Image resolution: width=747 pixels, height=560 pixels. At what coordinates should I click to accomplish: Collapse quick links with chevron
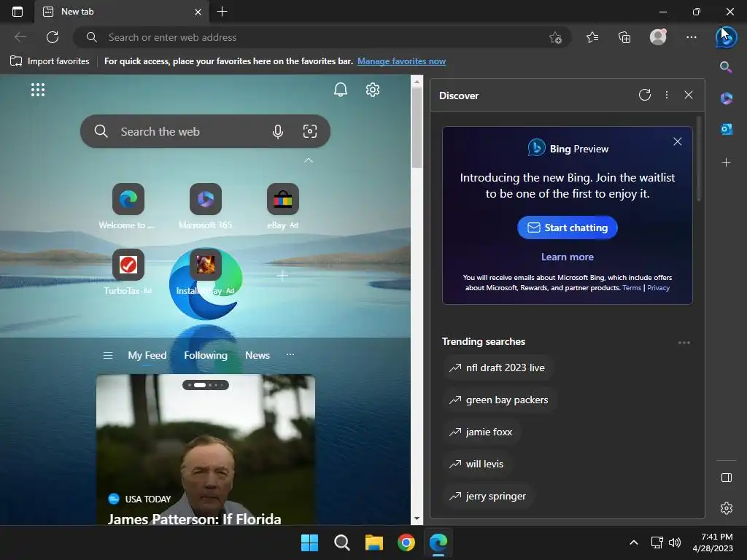coord(309,160)
